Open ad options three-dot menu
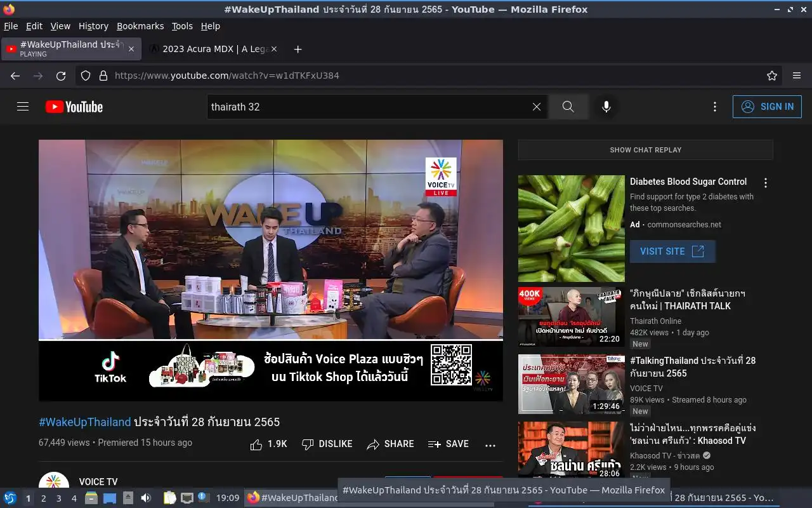 [766, 183]
